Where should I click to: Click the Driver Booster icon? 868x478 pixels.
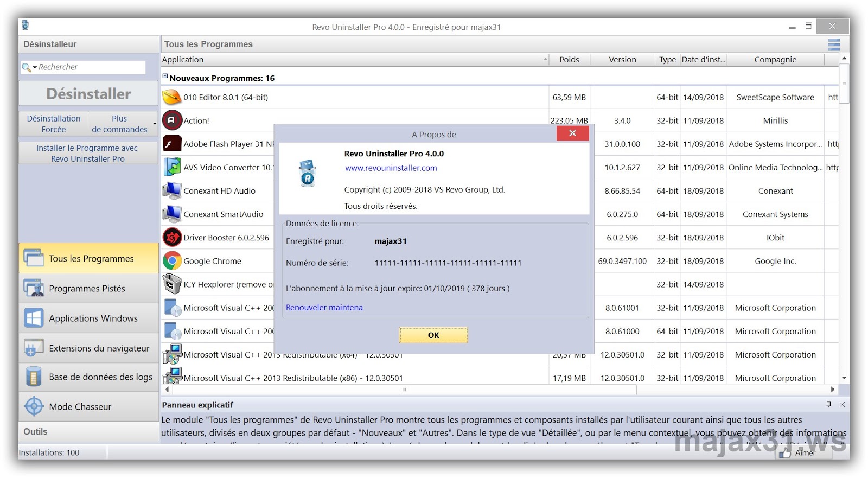coord(172,237)
